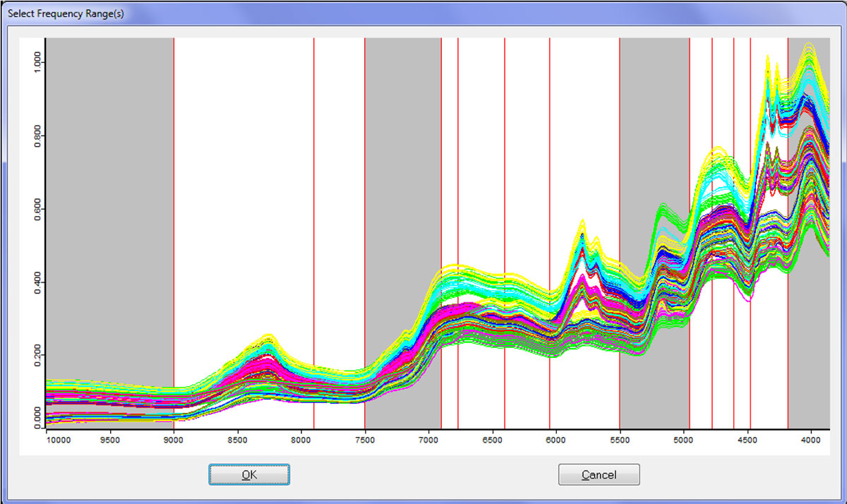847x504 pixels.
Task: Click the OK button
Action: click(248, 474)
